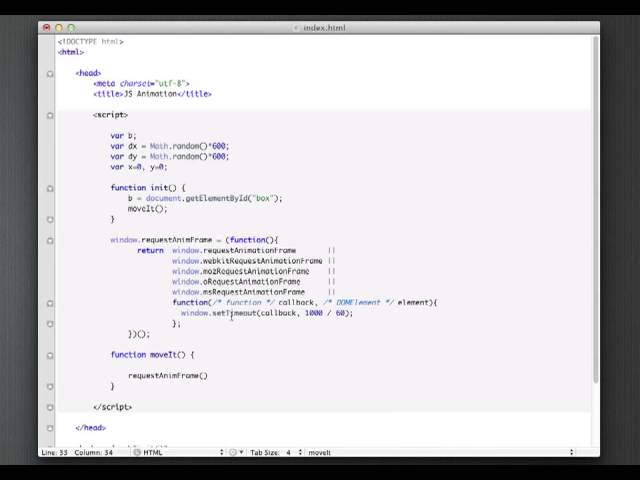Place cursor on 'var b;' line

[123, 136]
